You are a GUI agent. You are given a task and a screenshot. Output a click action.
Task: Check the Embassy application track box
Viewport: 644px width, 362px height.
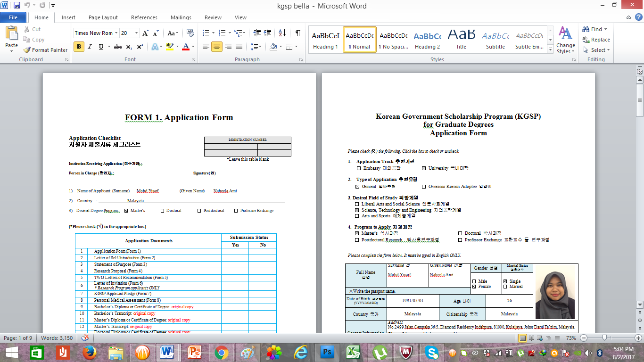tap(359, 168)
